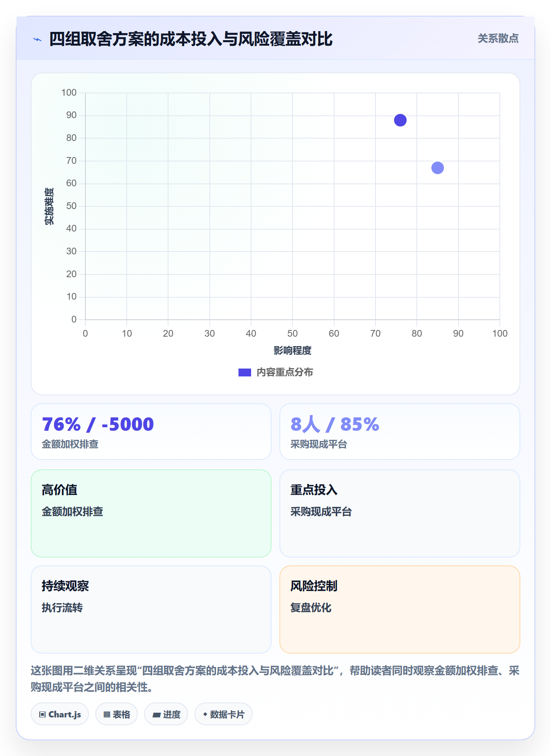Click the 复盘优化 text
551x756 pixels.
pos(311,608)
